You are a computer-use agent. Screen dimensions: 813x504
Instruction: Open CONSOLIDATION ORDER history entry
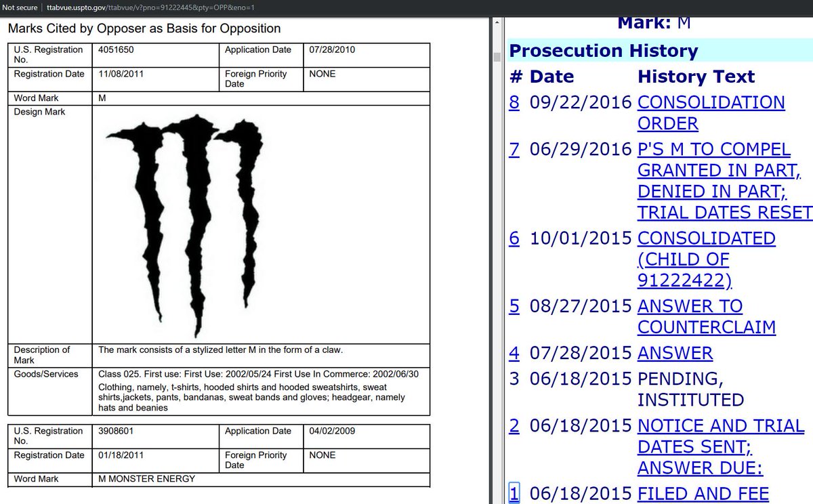tap(711, 113)
